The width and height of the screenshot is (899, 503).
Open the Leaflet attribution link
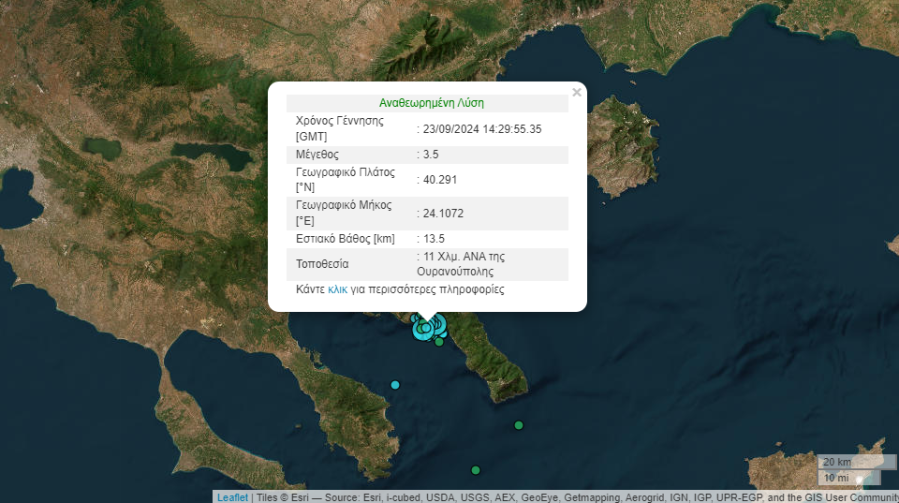click(231, 497)
